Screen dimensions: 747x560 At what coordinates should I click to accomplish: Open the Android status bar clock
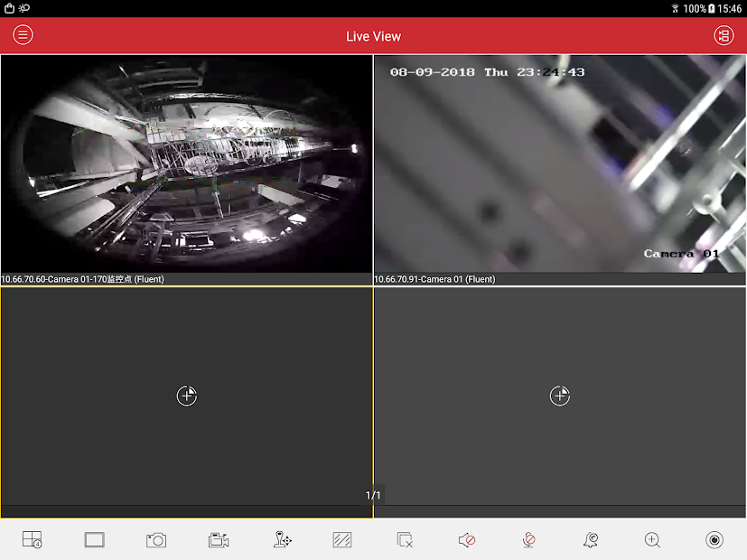[x=728, y=8]
